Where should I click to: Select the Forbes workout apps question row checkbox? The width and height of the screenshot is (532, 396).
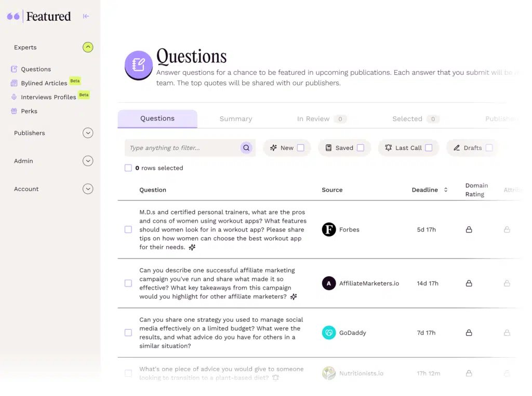coord(128,229)
